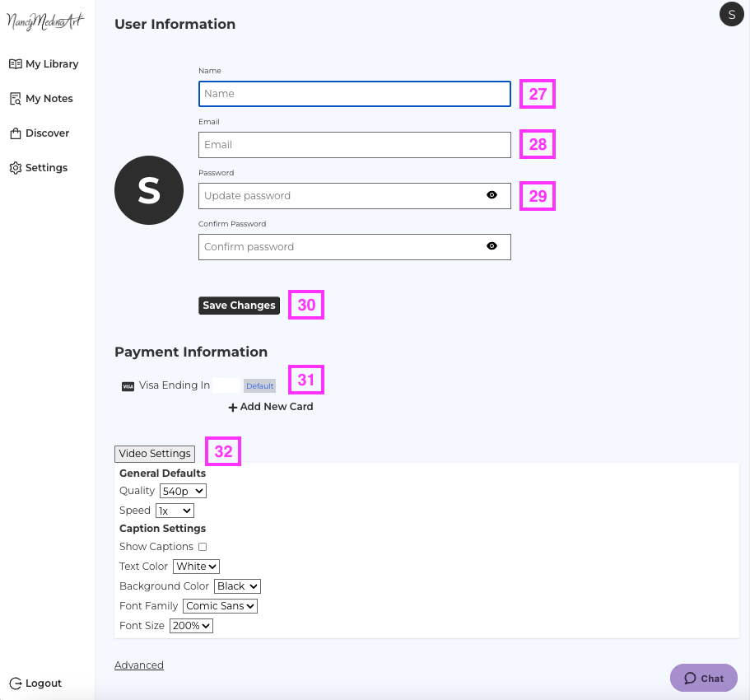
Task: Click the Logout arrow icon
Action: click(16, 684)
